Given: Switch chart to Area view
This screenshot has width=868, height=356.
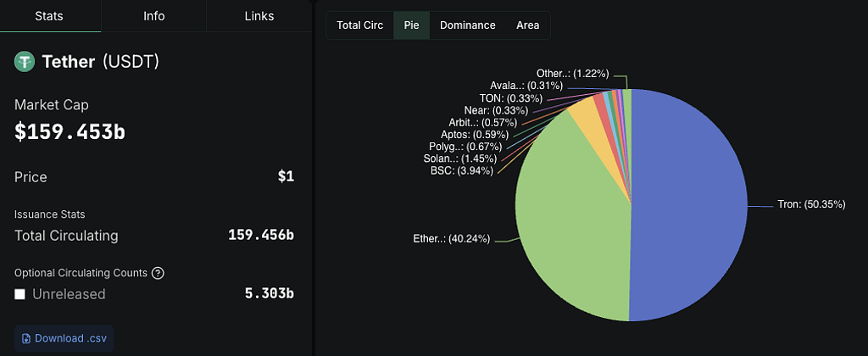Looking at the screenshot, I should click(527, 25).
